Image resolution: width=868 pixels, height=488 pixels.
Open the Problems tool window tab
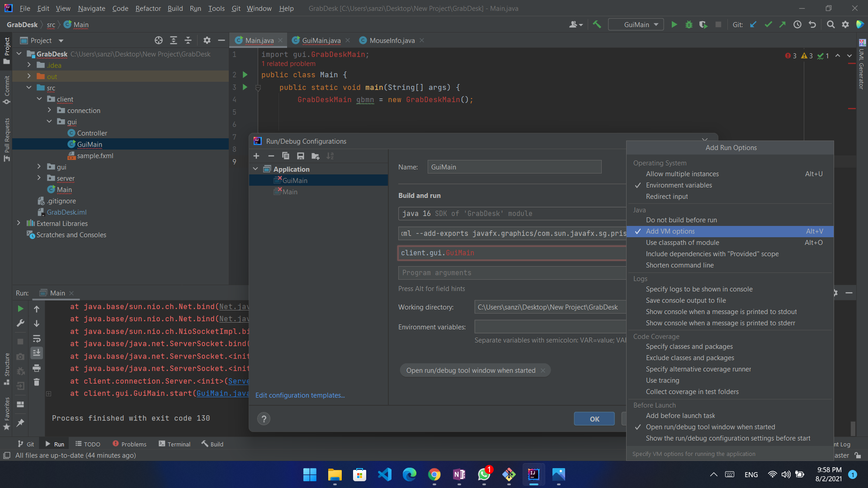(129, 444)
